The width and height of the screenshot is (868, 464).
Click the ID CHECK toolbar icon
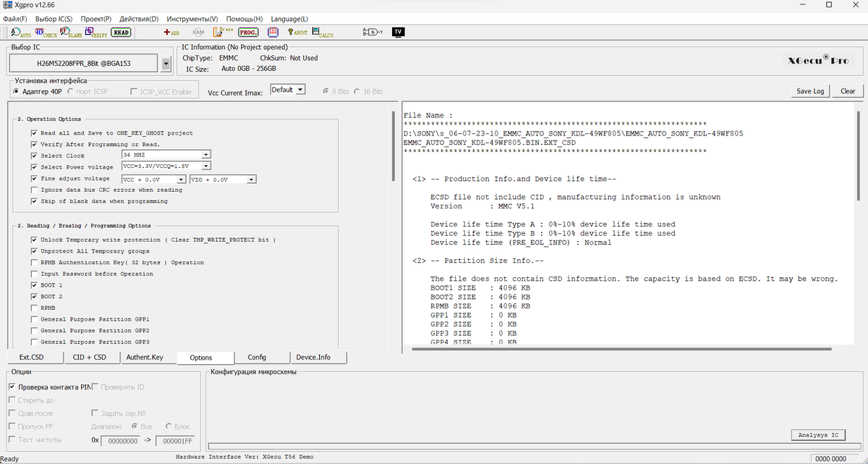(x=46, y=32)
